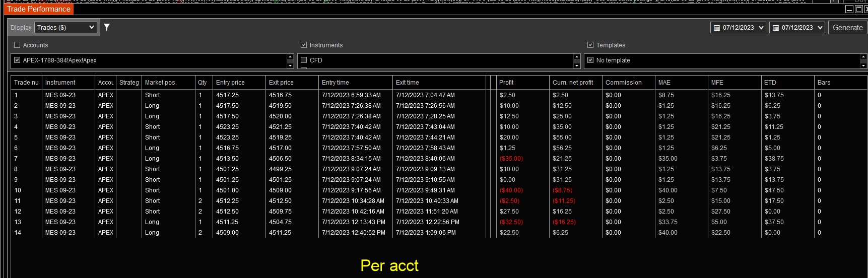Select exit price 4520.00 cell
Viewport: 868px width, 278px height.
pyautogui.click(x=292, y=116)
